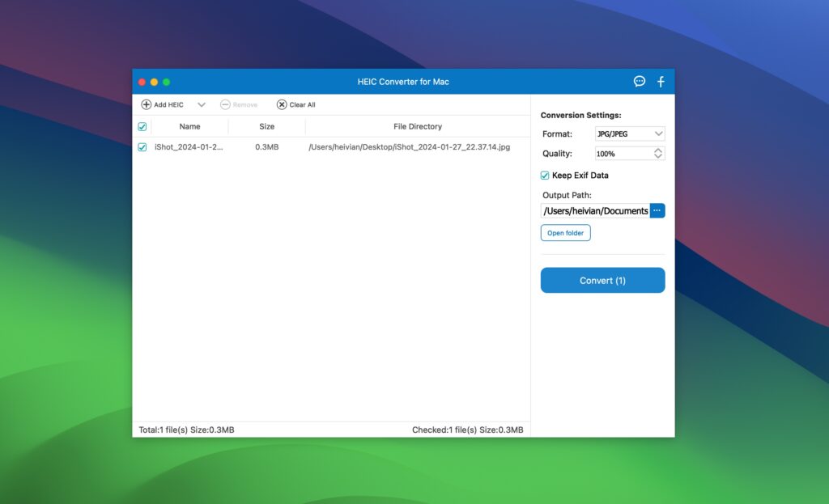Click the ellipsis icon to browse output path
The width and height of the screenshot is (829, 504).
[657, 210]
